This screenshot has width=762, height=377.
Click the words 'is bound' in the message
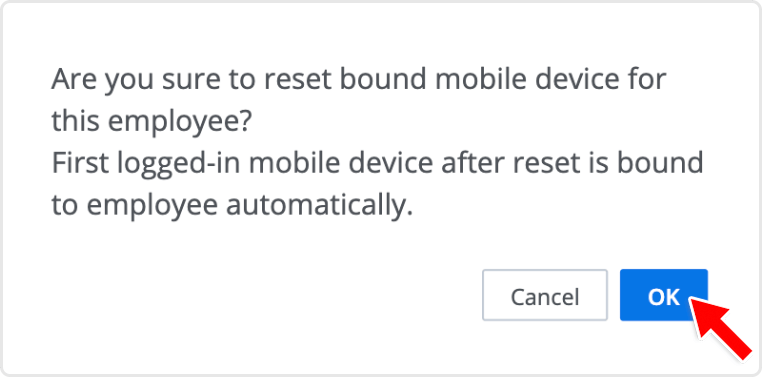[x=651, y=163]
